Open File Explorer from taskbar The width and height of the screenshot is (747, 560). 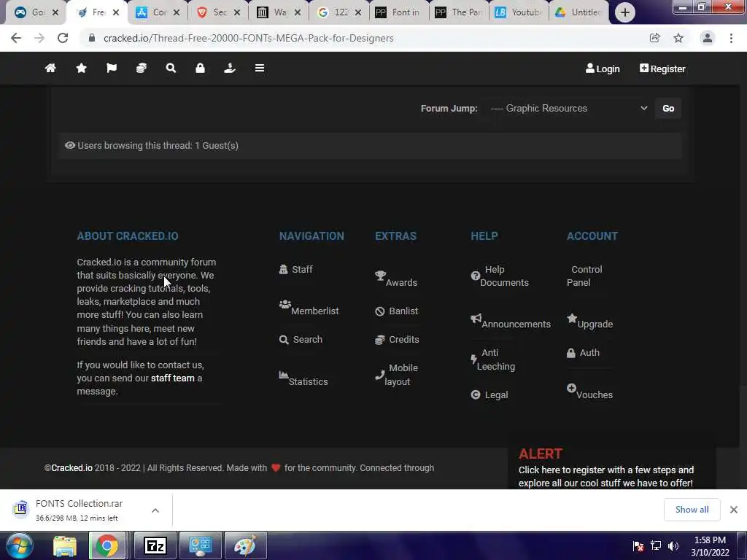65,545
